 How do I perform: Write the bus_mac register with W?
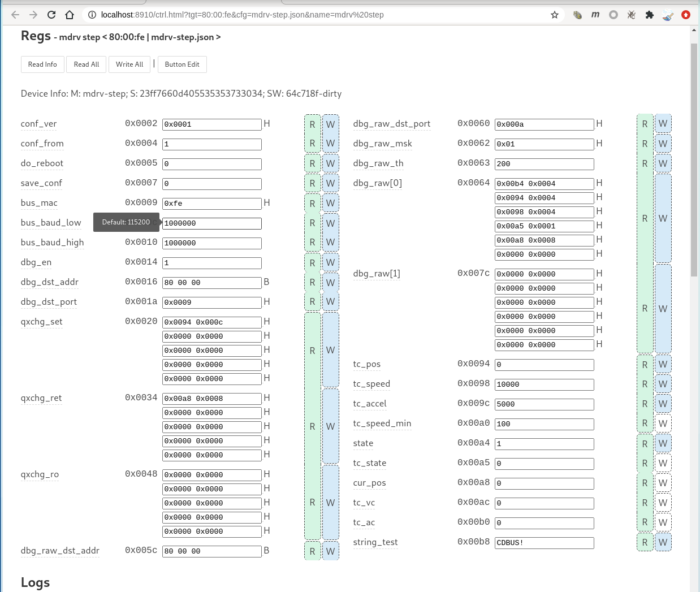[331, 203]
